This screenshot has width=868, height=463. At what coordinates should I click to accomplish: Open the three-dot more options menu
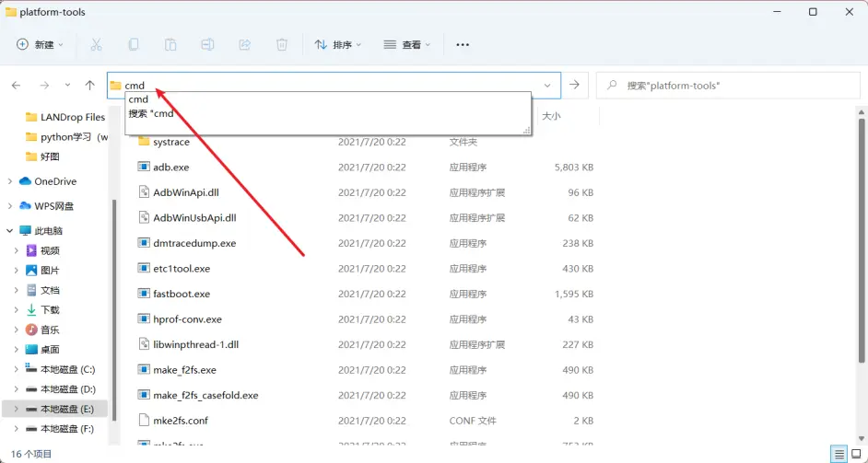(463, 45)
